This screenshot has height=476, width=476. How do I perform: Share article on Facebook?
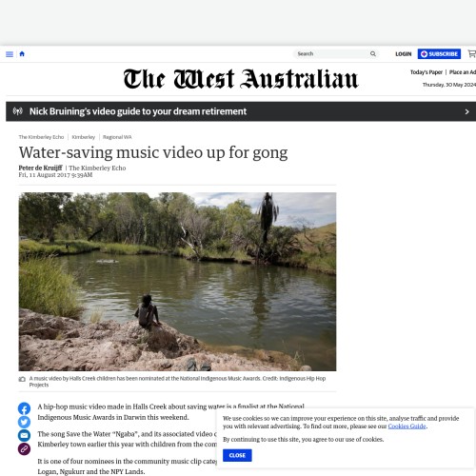(24, 408)
